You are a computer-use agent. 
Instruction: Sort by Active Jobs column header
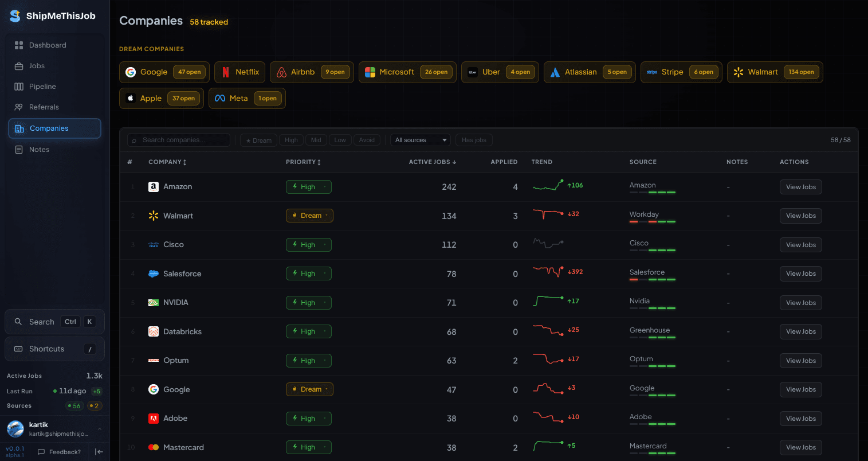(x=433, y=162)
